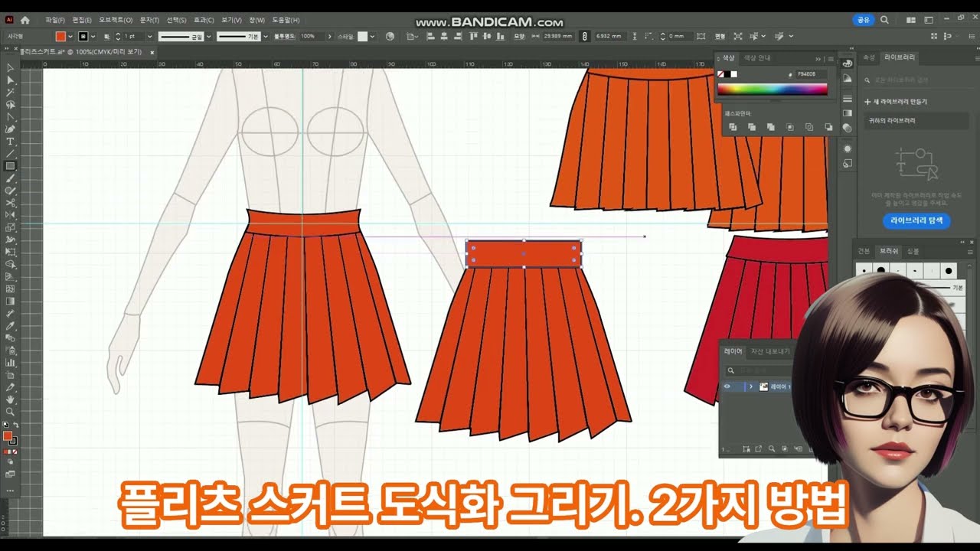Open the search magnifier in the top bar
Image resolution: width=980 pixels, height=551 pixels.
coord(884,20)
